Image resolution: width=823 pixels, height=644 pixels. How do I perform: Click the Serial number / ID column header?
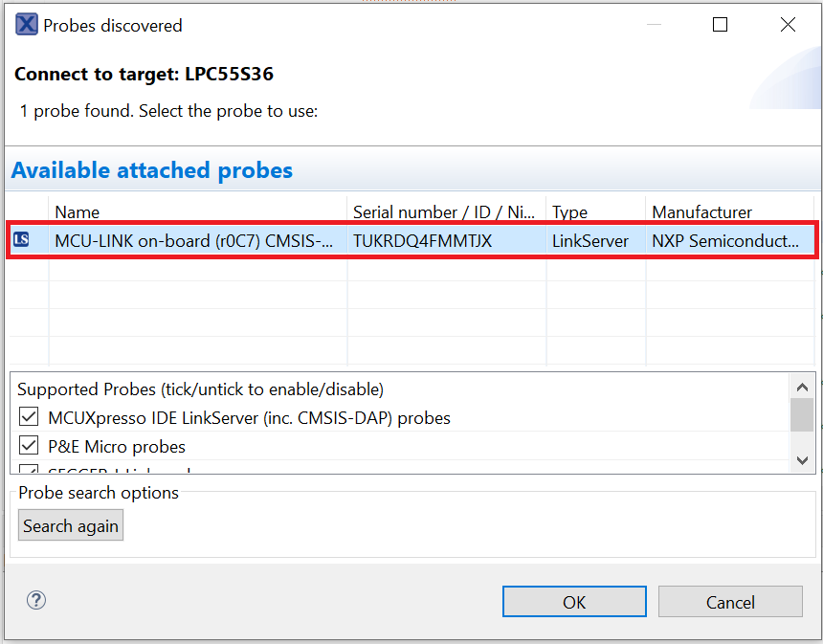point(444,212)
